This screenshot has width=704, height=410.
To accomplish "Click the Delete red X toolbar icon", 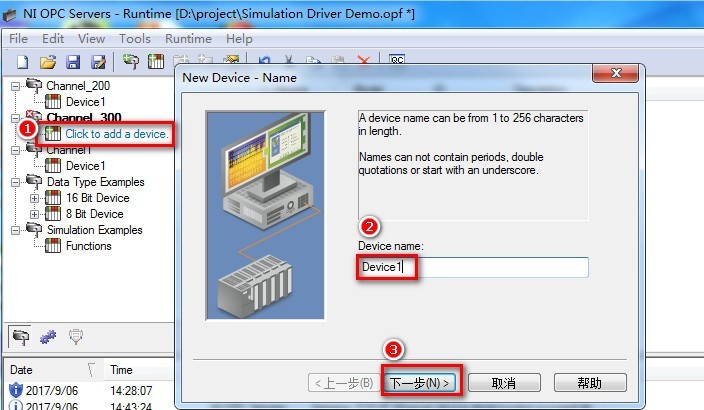I will pyautogui.click(x=364, y=60).
